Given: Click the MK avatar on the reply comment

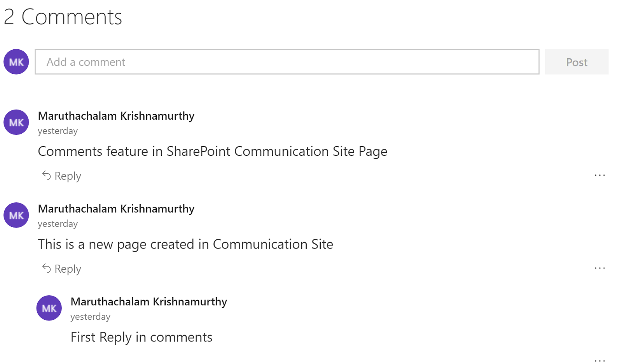Looking at the screenshot, I should (49, 308).
